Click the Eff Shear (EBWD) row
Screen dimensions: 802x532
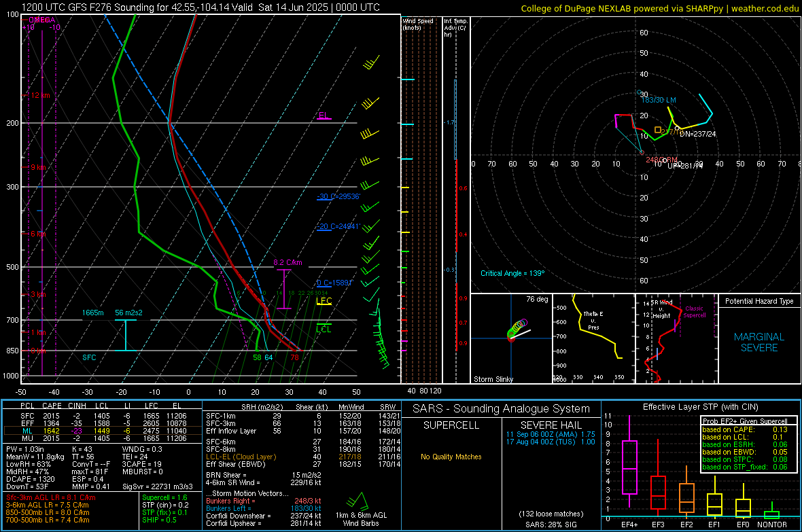click(303, 464)
